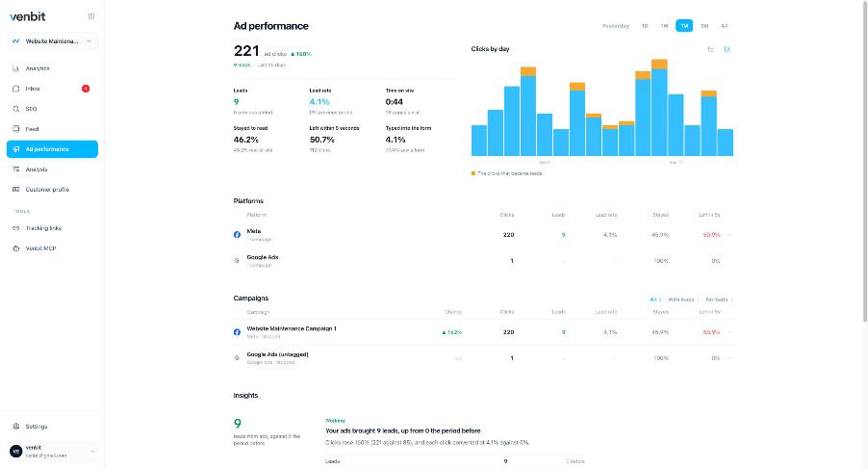Expand Website Maintenance Campaign 1 row arrow
This screenshot has width=868, height=469.
730,332
